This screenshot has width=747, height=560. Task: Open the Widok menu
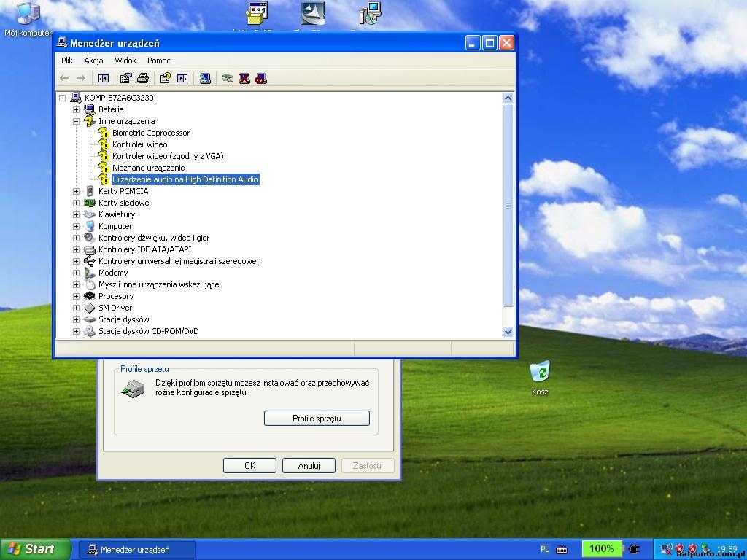point(125,61)
